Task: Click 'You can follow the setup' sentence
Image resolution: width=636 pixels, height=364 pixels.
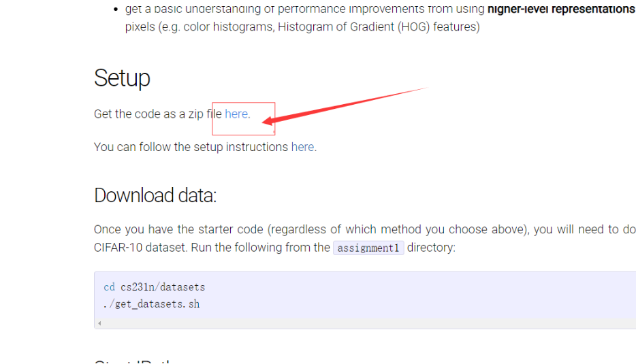Action: click(159, 147)
